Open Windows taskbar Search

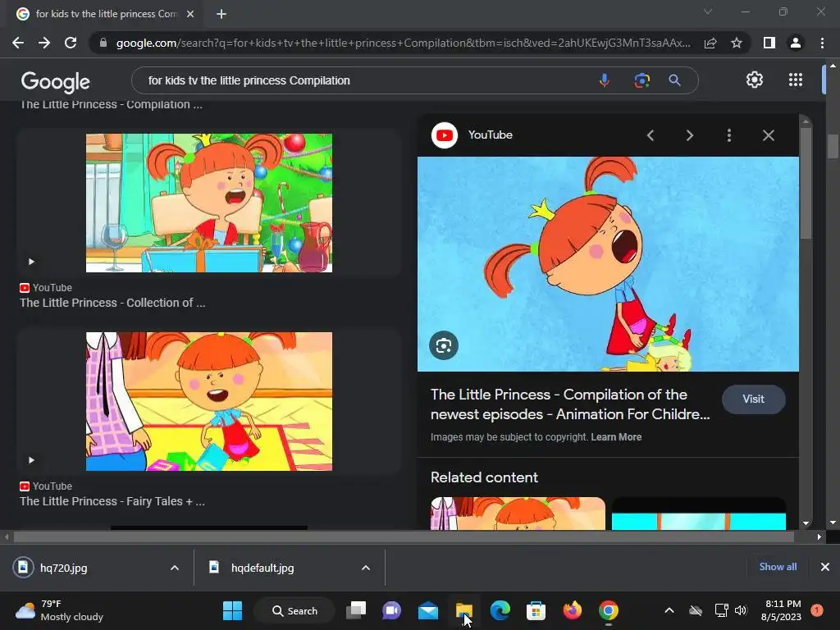point(294,610)
